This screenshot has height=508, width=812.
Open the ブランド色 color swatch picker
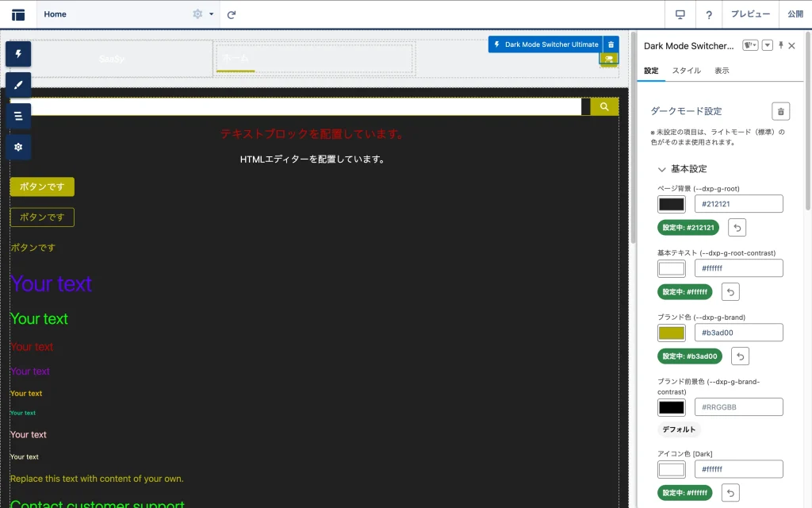point(672,333)
